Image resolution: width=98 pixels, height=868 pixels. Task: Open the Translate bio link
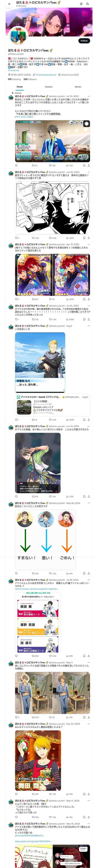(x=14, y=70)
